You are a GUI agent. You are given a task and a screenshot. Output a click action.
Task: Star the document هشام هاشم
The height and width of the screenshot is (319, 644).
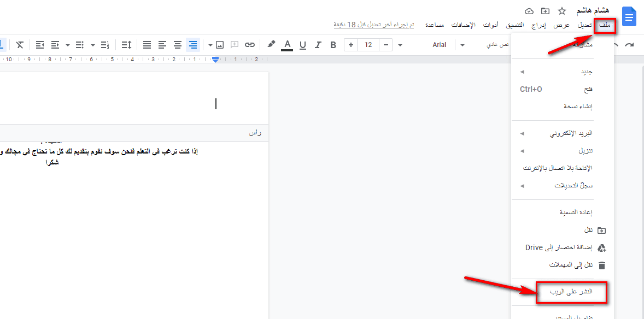pos(561,11)
